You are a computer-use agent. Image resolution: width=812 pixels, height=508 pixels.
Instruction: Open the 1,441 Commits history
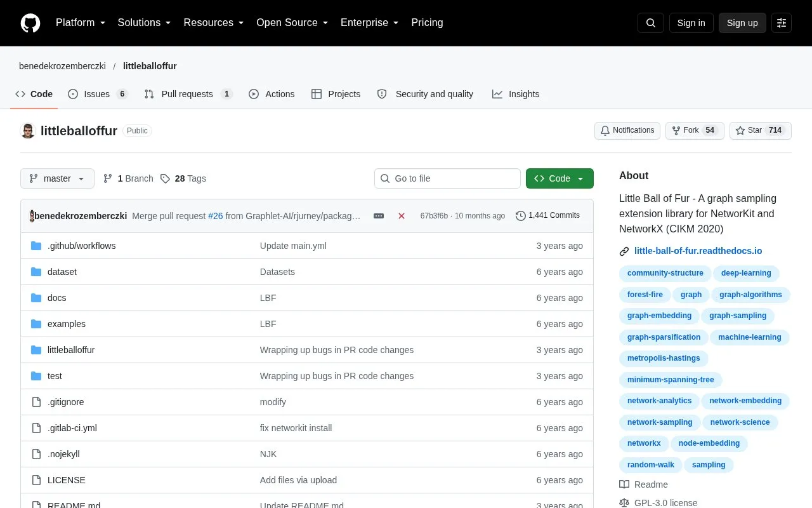[547, 216]
